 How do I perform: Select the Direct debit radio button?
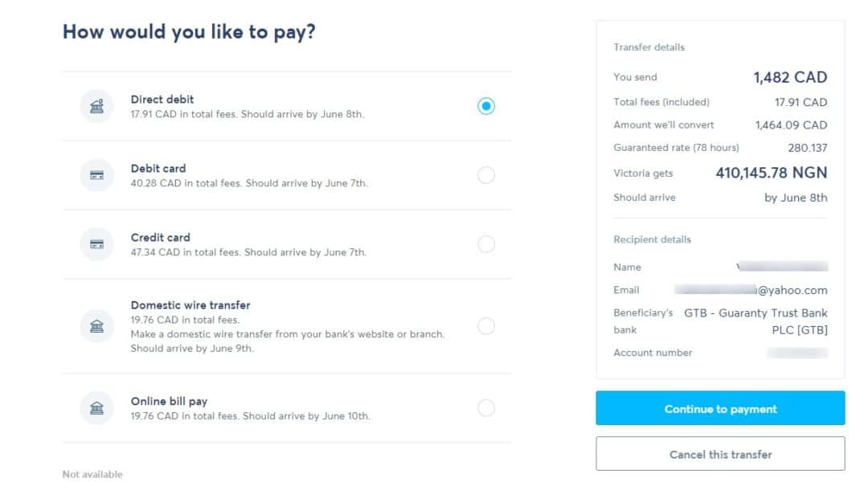486,106
